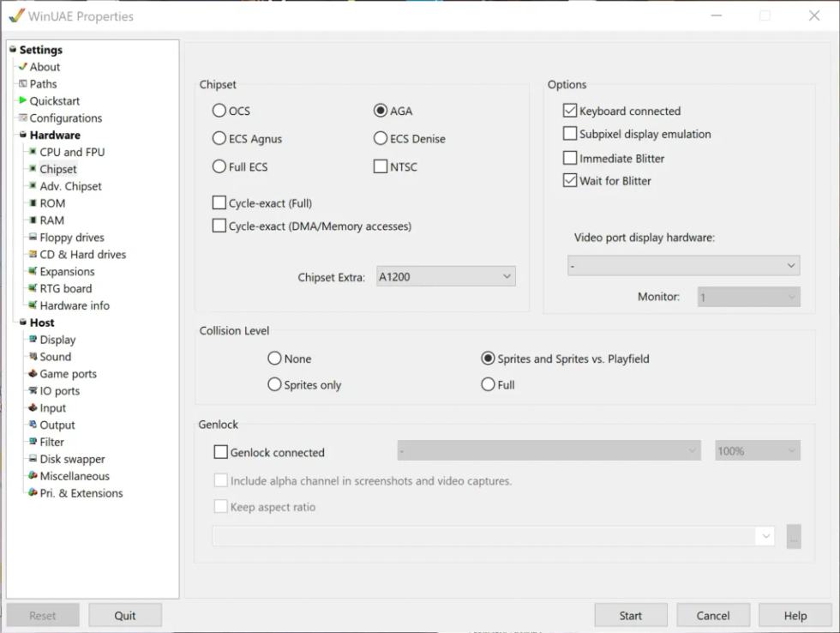Go to CPU and FPU settings
This screenshot has height=633, width=840.
72,152
